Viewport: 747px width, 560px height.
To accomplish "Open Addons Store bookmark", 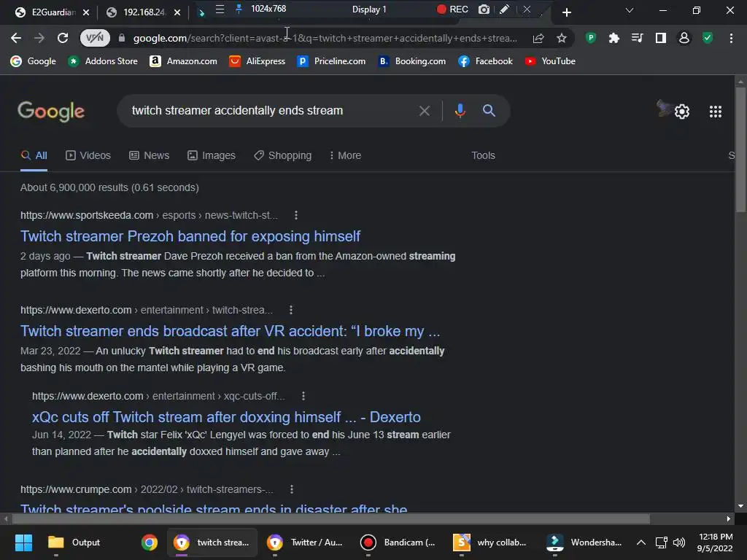I will pyautogui.click(x=102, y=61).
